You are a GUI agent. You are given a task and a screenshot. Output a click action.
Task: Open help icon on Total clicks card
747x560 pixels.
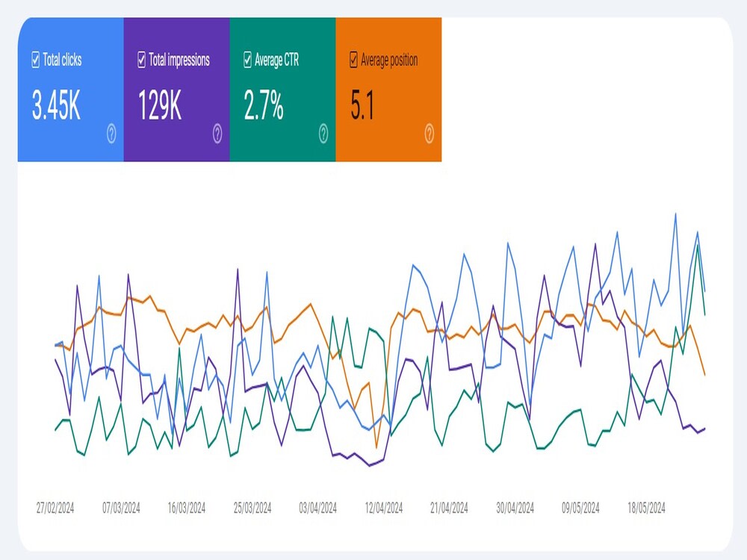point(111,134)
